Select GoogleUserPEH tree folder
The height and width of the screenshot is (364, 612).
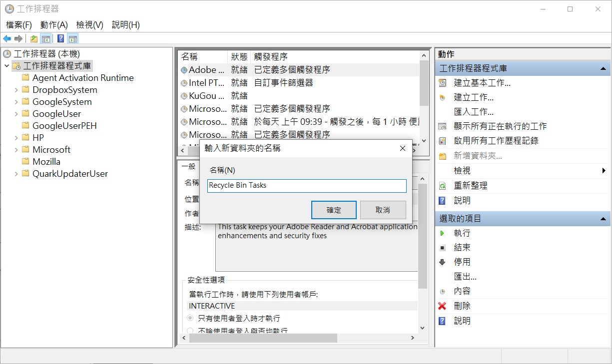coord(64,126)
